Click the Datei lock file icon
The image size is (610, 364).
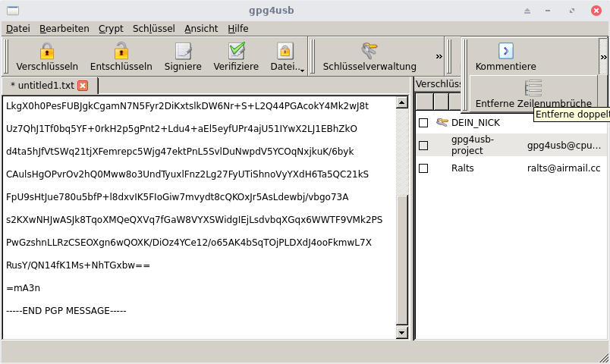(285, 51)
